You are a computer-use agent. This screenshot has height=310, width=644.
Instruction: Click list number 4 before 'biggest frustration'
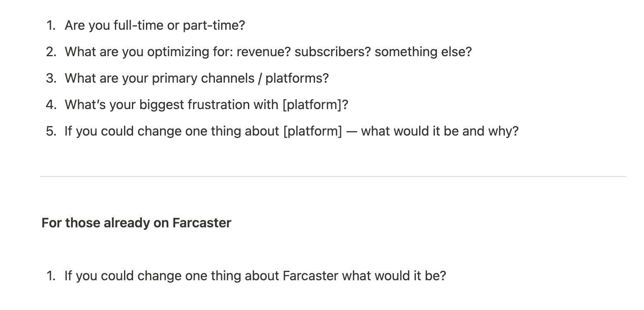coord(50,105)
